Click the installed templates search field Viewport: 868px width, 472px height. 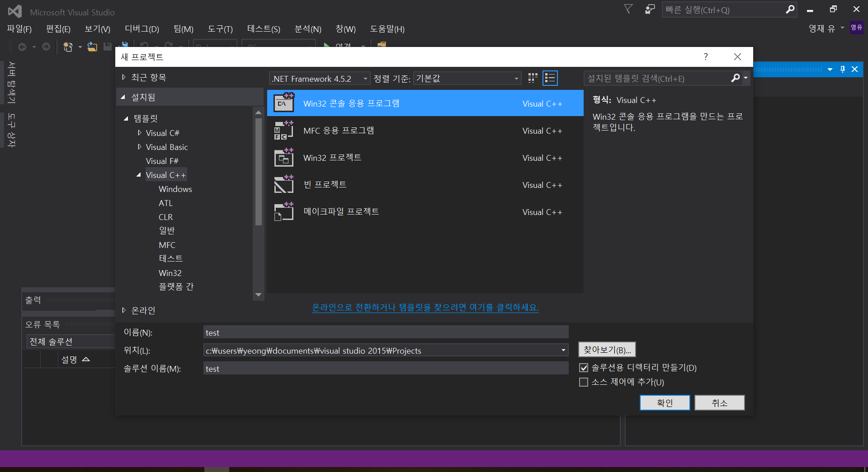pyautogui.click(x=658, y=78)
